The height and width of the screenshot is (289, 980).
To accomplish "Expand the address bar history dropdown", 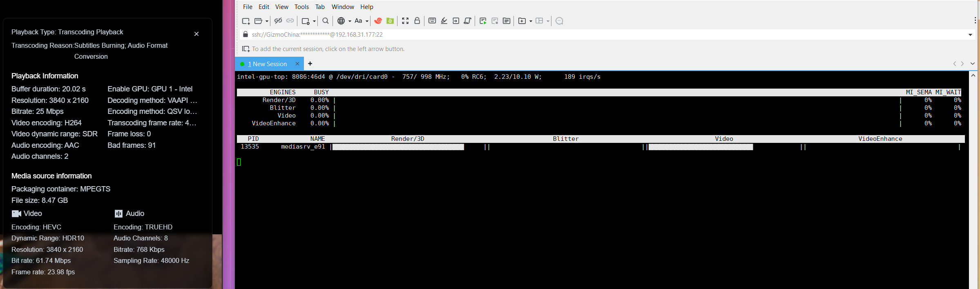I will 970,35.
